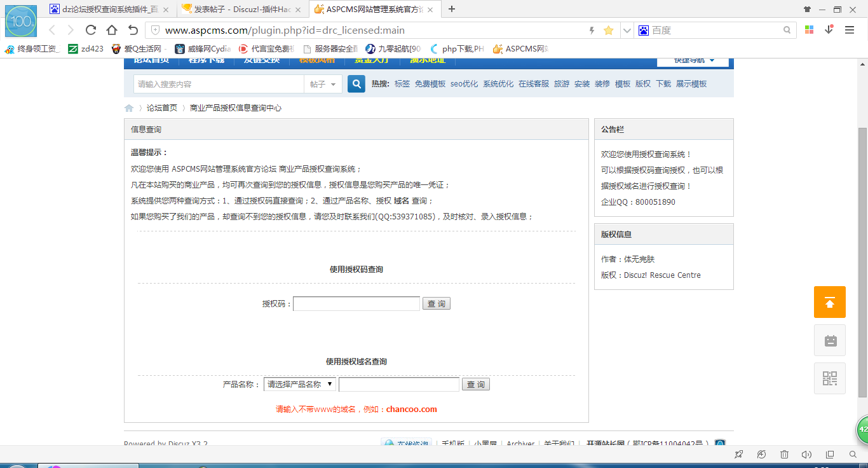The height and width of the screenshot is (468, 868).
Task: Refresh the page with the reload icon
Action: click(x=90, y=29)
